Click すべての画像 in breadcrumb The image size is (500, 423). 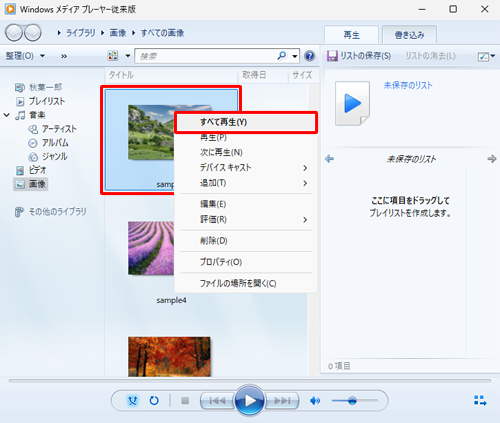tap(162, 33)
